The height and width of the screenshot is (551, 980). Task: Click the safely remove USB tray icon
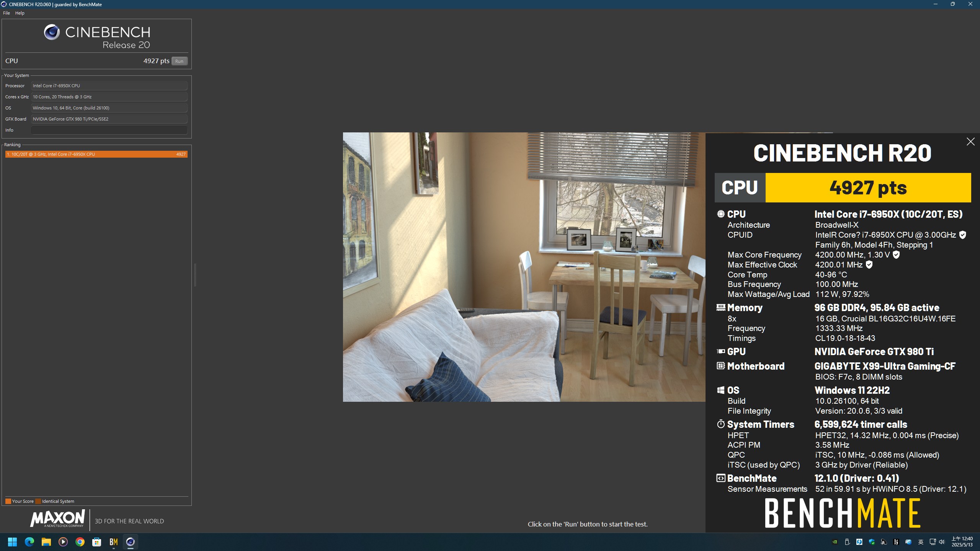point(847,542)
